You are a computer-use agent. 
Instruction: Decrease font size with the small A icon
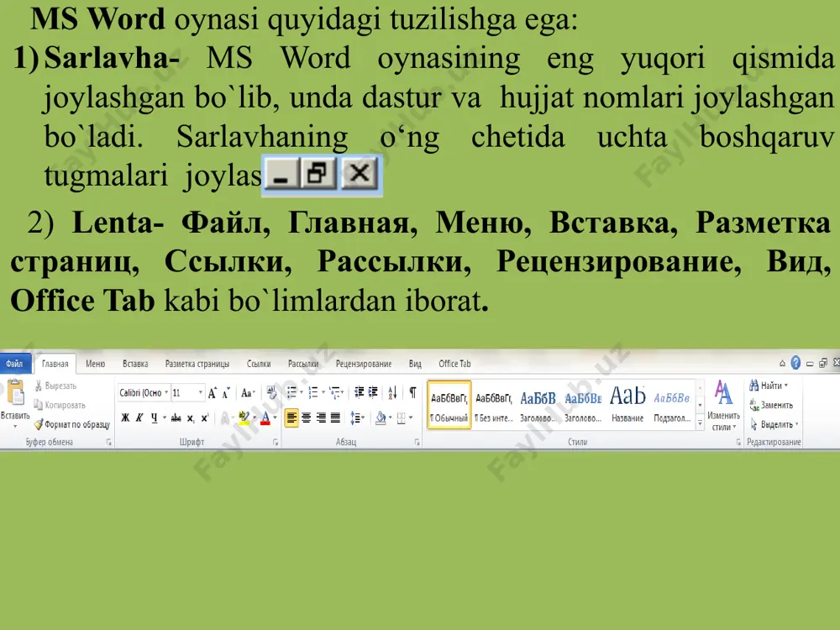click(x=226, y=393)
